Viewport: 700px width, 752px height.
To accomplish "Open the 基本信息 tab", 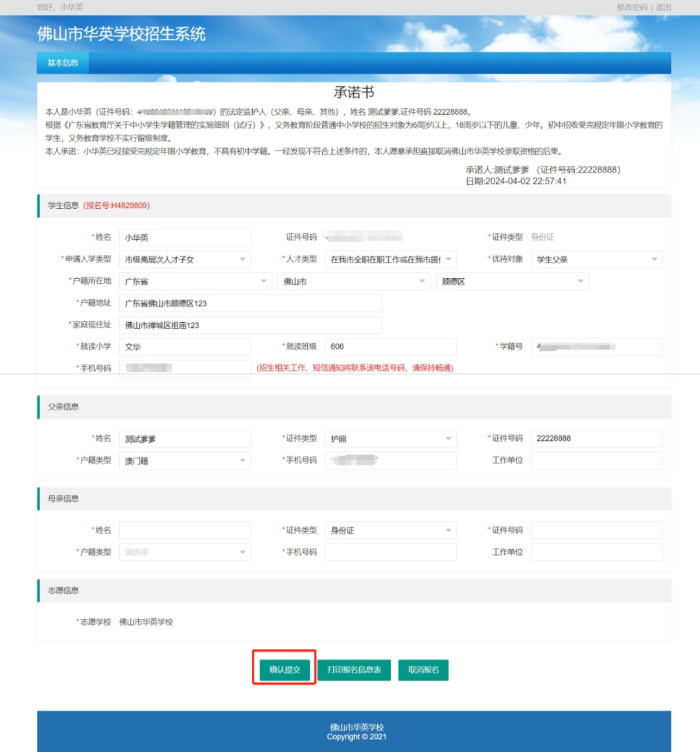I will [63, 63].
